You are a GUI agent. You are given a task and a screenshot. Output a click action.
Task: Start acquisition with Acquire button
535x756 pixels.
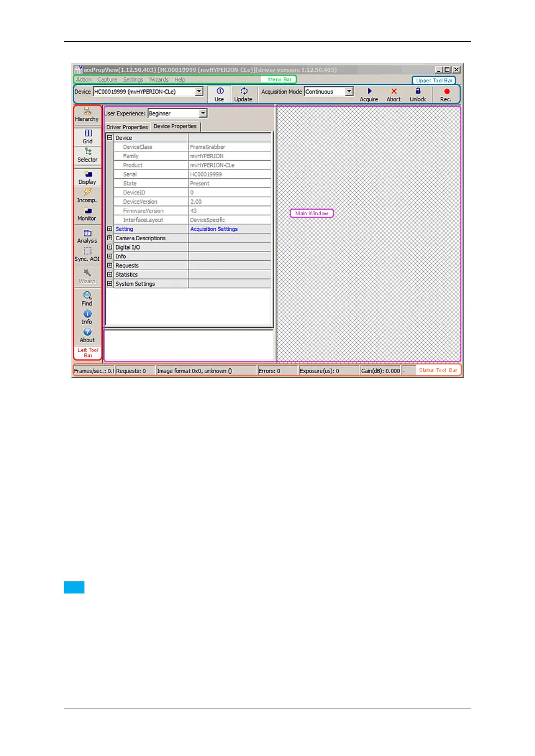(x=369, y=95)
